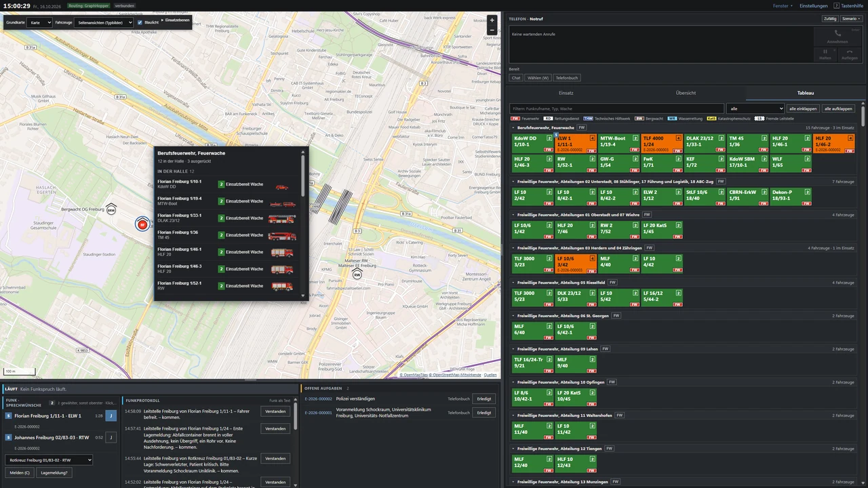868x488 pixels.
Task: Click DLAK 23/12 ladder truck image in popup
Action: pyautogui.click(x=281, y=219)
